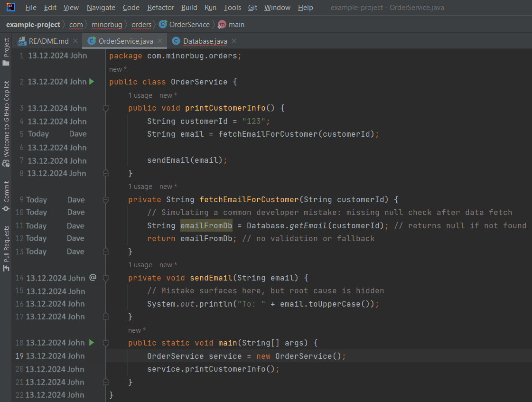Click the run gutter arrow beside main method
Viewport: 532px width, 402px height.
coord(92,343)
